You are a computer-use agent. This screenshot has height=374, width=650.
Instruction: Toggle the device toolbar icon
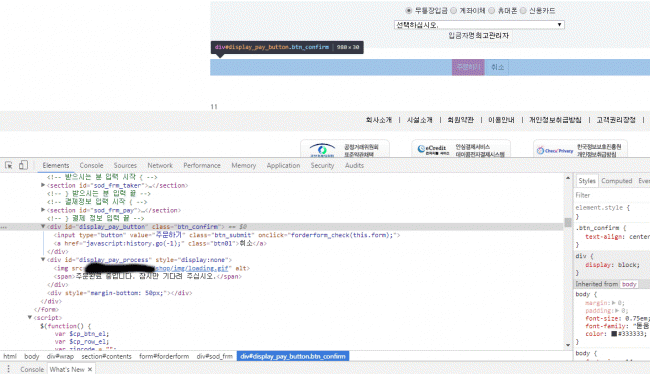click(x=23, y=165)
